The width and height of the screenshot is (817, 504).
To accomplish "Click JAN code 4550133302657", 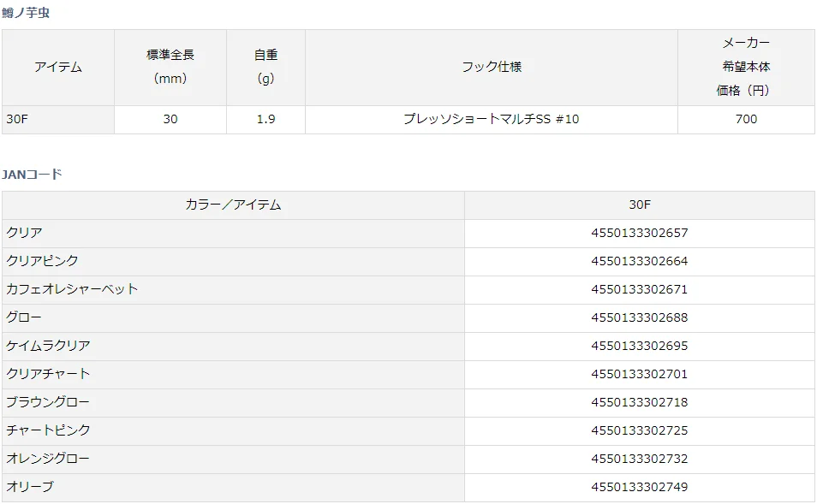I will (x=639, y=233).
